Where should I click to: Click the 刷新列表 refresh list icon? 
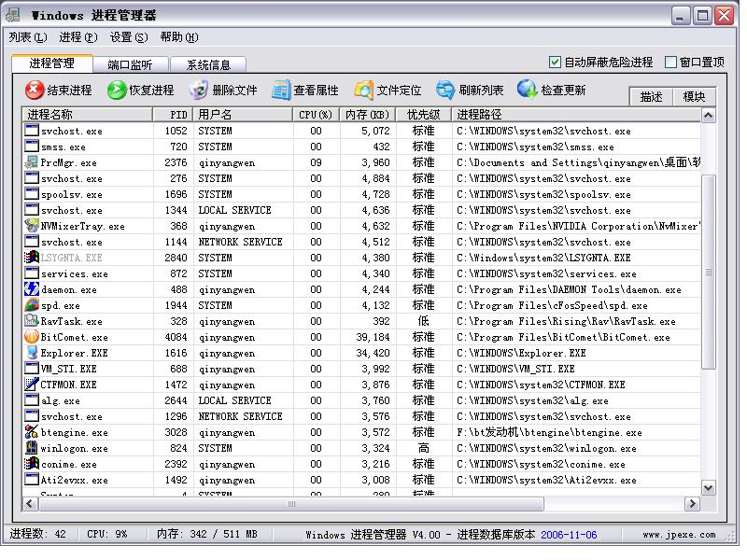[x=445, y=90]
